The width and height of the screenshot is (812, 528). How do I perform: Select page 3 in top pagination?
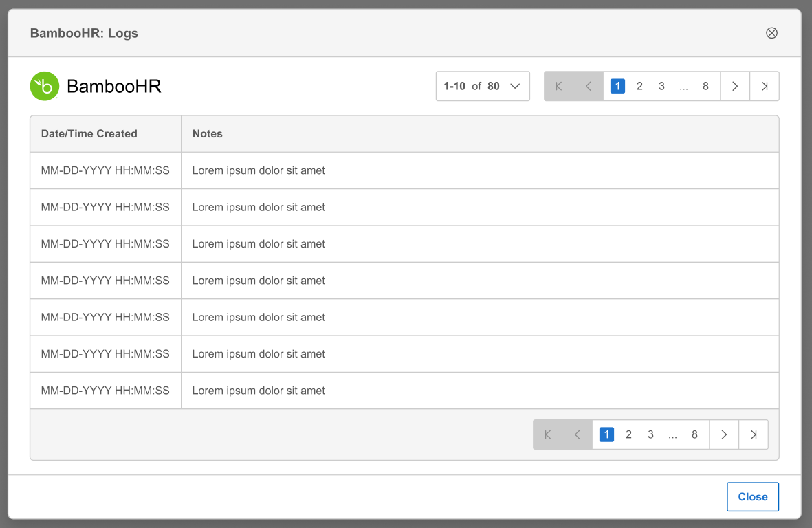(x=661, y=86)
